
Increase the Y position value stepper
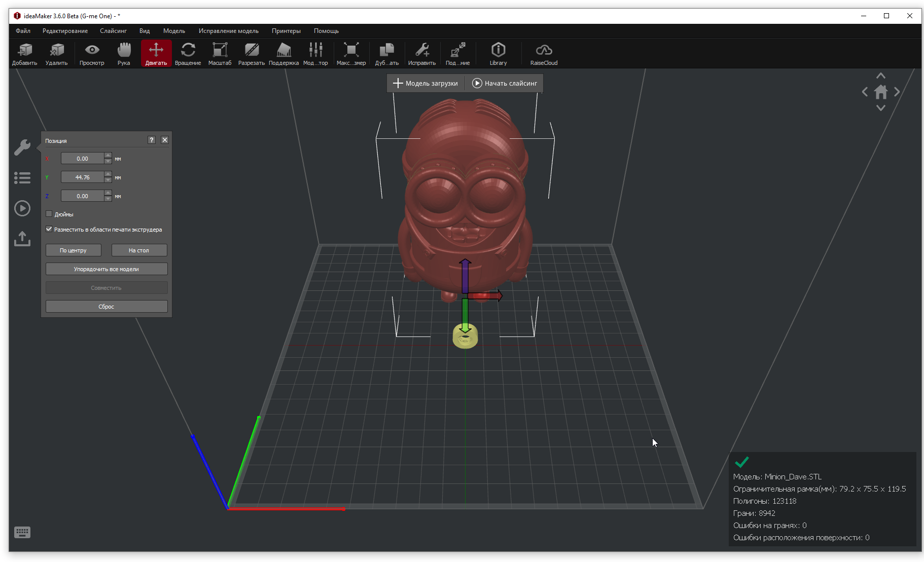(108, 174)
